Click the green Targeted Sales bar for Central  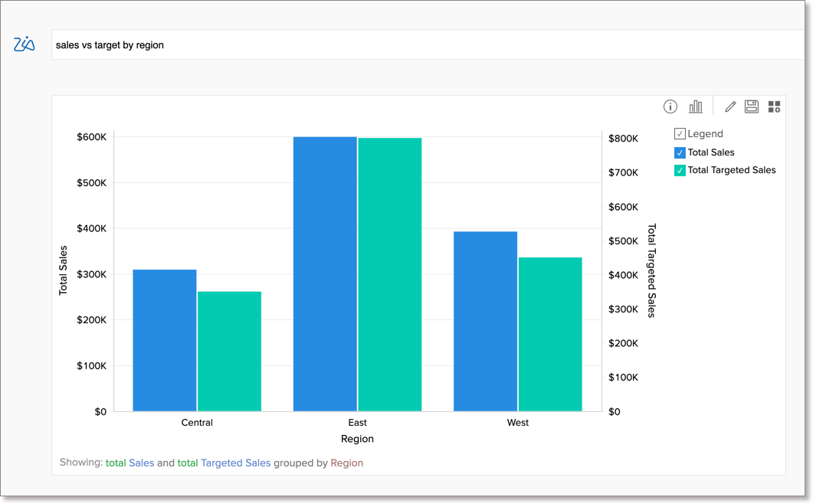229,351
